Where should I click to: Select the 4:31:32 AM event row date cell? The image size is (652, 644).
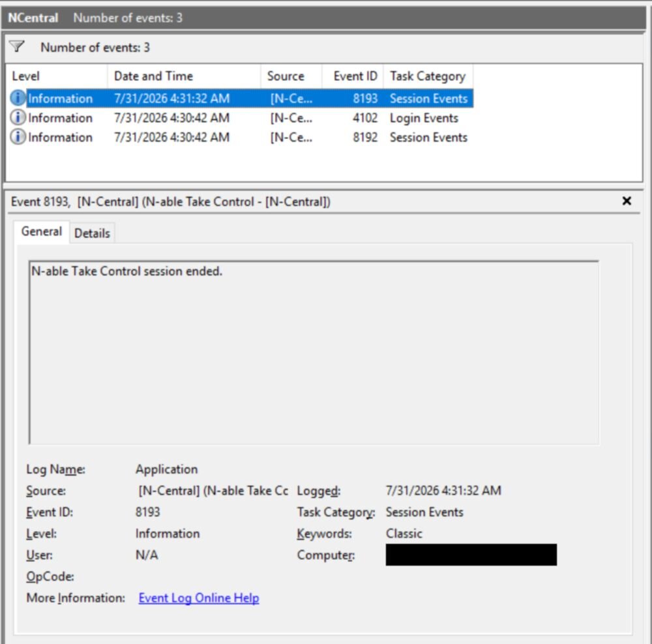pyautogui.click(x=171, y=98)
